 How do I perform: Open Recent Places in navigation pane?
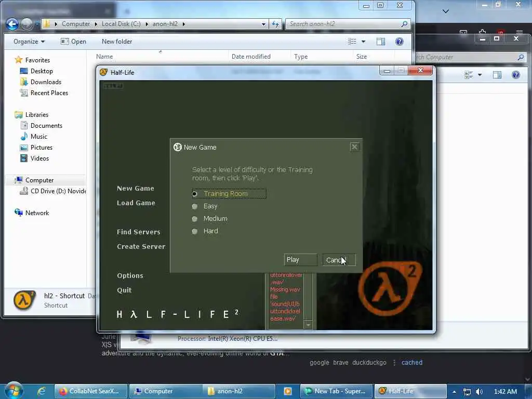[44, 92]
